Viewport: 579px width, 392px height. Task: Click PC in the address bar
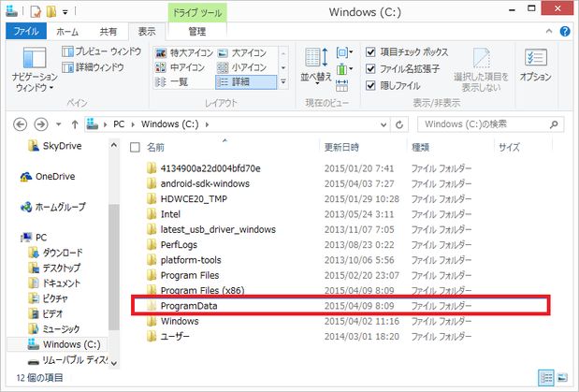pos(119,124)
